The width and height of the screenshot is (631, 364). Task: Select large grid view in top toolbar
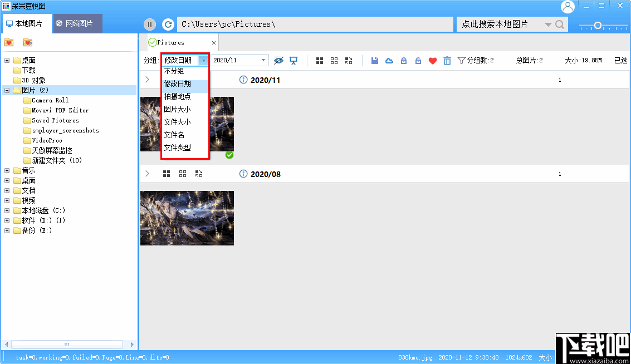(320, 61)
